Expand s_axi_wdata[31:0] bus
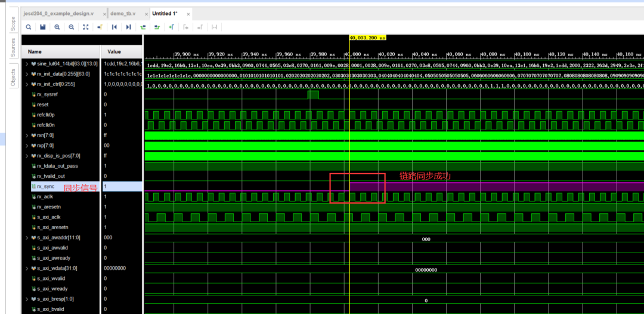This screenshot has height=314, width=644. click(27, 268)
